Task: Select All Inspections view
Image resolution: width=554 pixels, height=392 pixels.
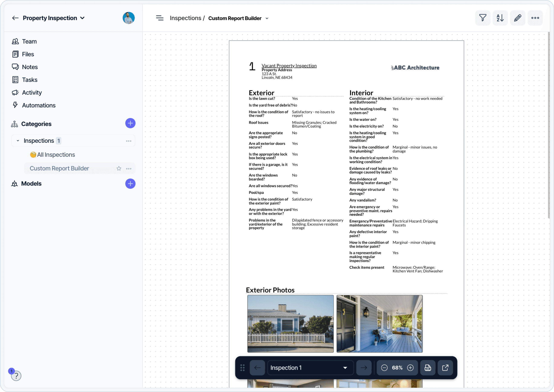Action: point(56,155)
